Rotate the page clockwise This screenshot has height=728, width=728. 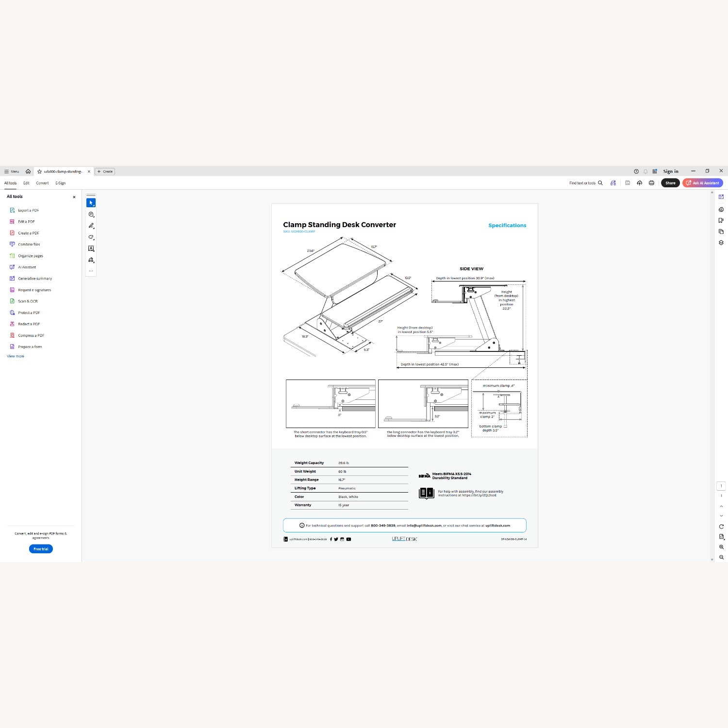click(x=721, y=527)
